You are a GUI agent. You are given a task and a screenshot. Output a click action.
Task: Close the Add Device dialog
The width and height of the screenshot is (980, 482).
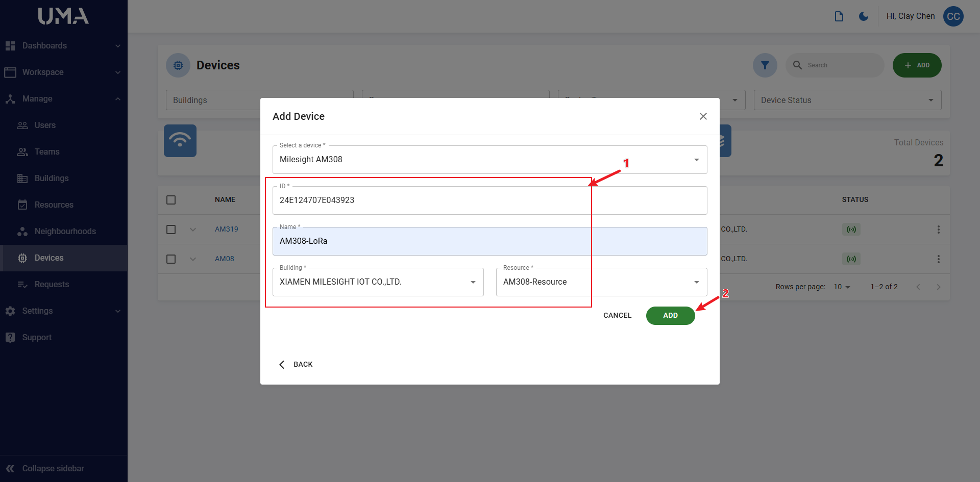pos(703,116)
